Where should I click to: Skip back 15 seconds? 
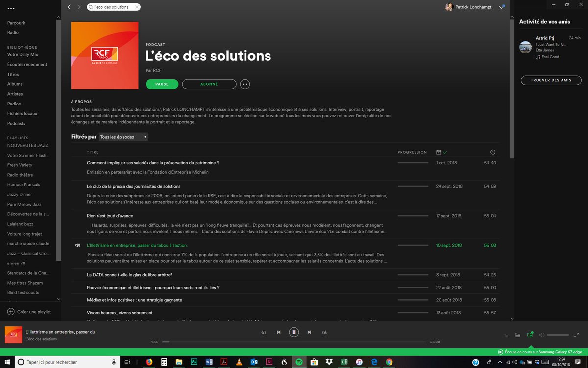point(264,332)
